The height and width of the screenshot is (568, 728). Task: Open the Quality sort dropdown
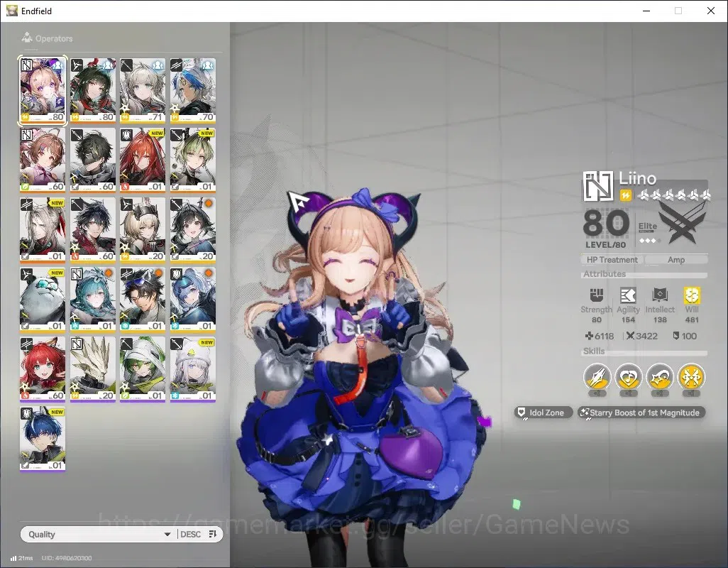point(99,534)
